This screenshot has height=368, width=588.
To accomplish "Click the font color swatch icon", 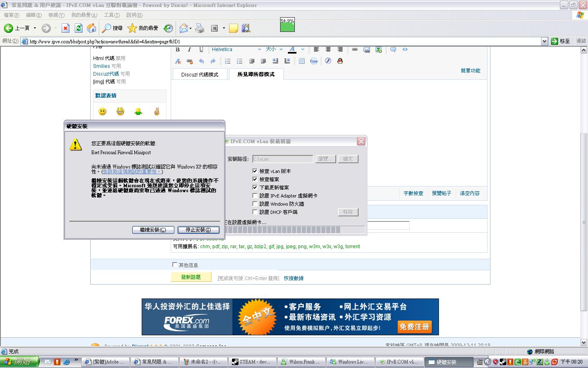I will click(292, 49).
